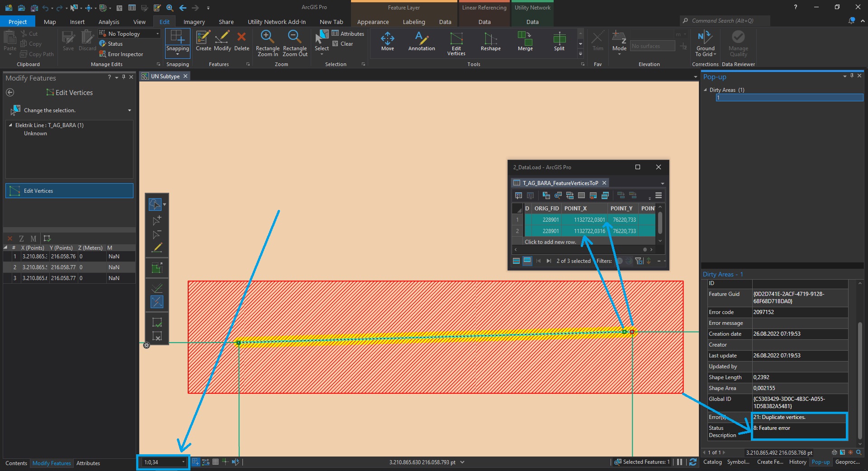
Task: Click Switch Selection in table toolbar
Action: [570, 195]
